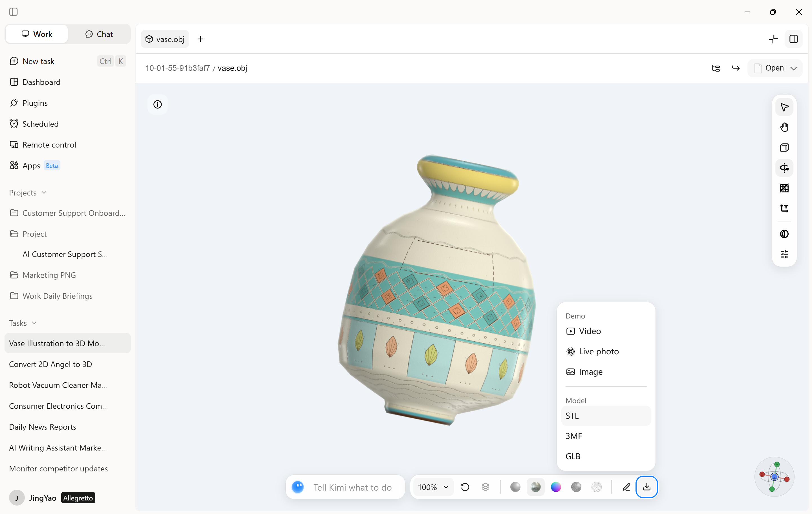The image size is (812, 514).
Task: Select the solid gray shading sphere
Action: pos(515,487)
